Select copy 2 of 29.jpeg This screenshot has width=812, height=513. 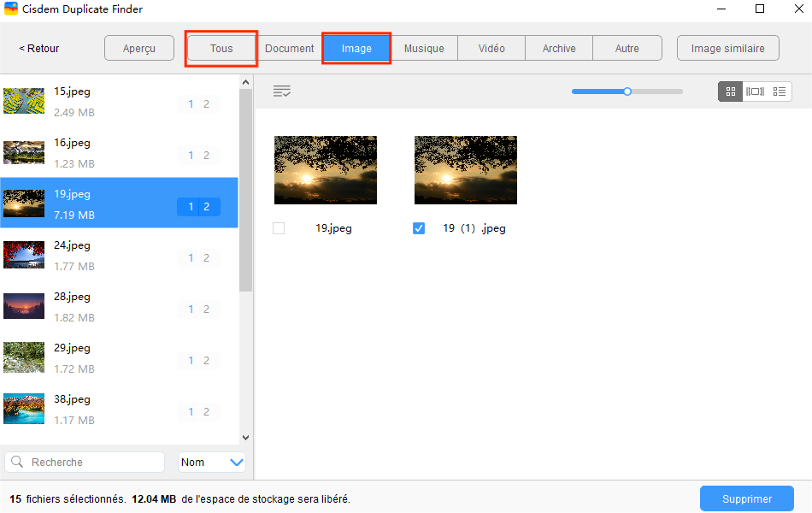tap(206, 361)
